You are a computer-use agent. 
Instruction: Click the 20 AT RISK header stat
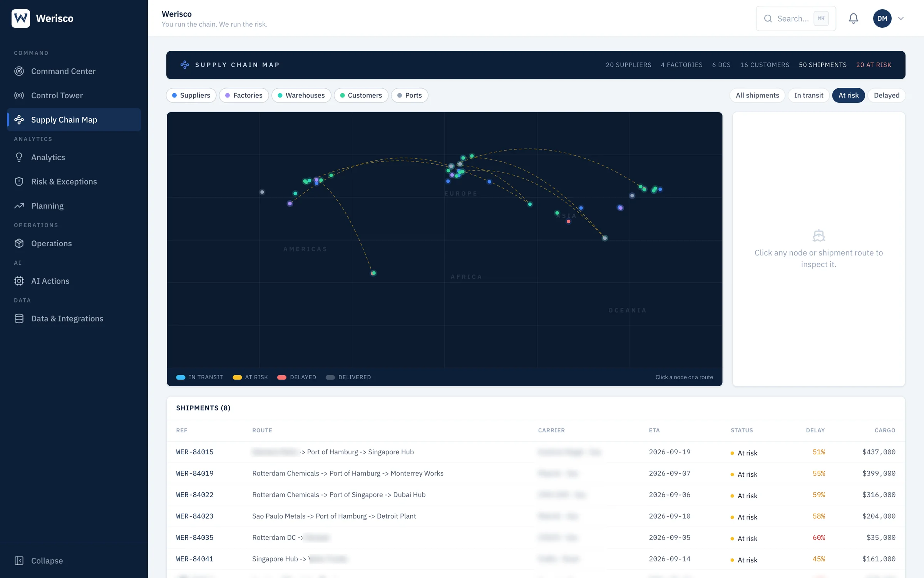(x=874, y=65)
